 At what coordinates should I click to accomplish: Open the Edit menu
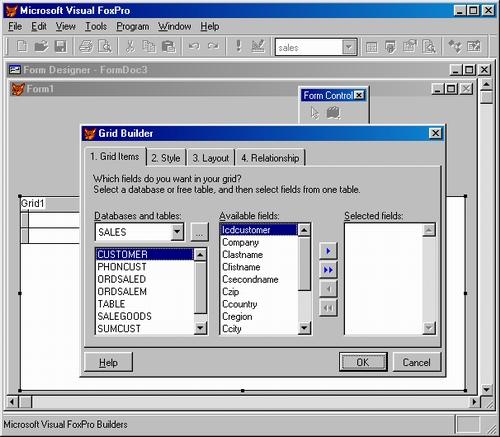click(x=39, y=26)
